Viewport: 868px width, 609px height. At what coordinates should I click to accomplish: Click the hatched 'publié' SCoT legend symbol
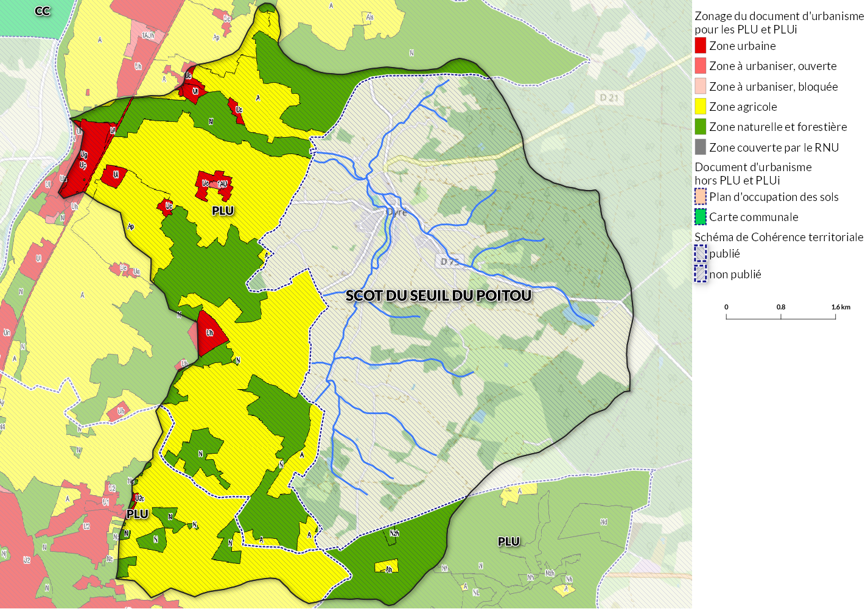701,253
